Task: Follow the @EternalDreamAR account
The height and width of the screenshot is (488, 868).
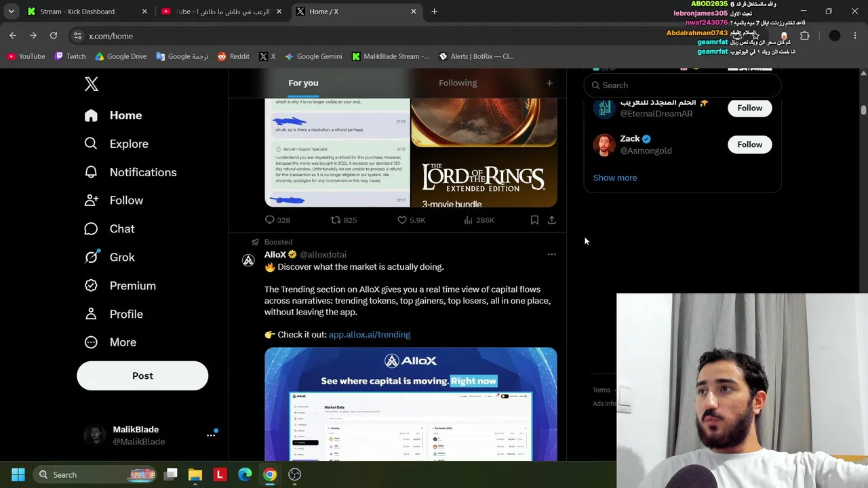Action: click(x=750, y=108)
